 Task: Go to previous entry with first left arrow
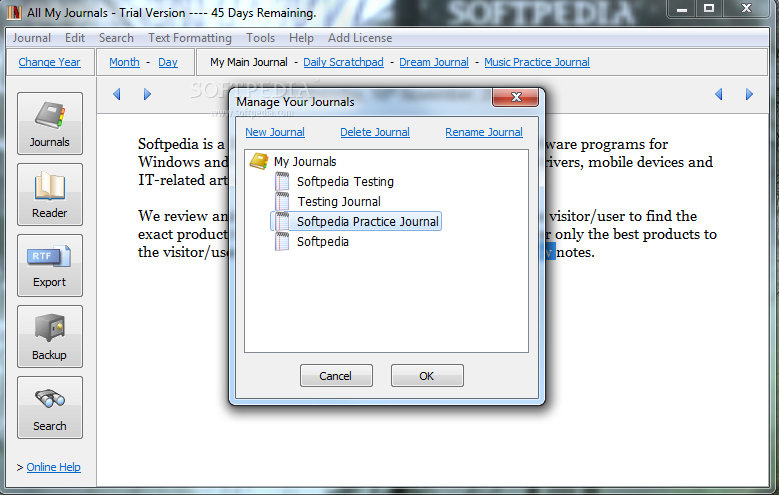117,94
